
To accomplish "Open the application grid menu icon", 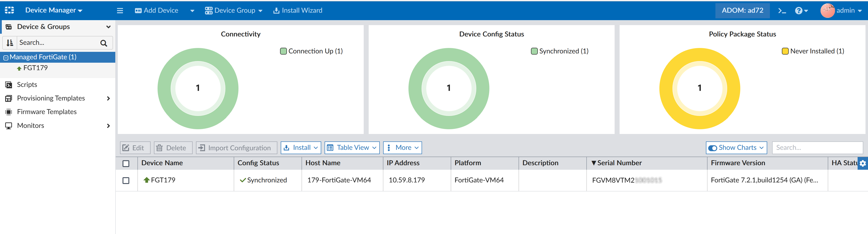I will pyautogui.click(x=9, y=10).
